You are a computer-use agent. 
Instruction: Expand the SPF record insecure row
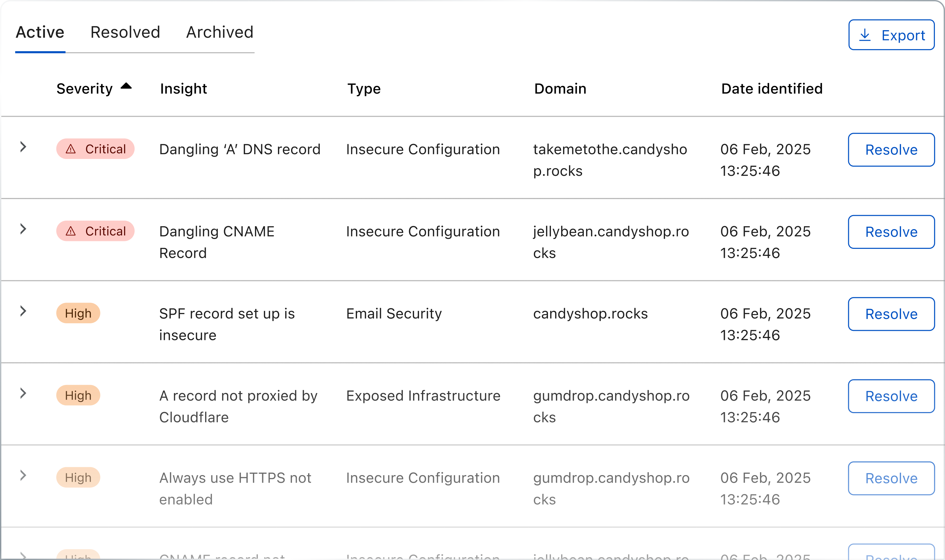point(23,311)
